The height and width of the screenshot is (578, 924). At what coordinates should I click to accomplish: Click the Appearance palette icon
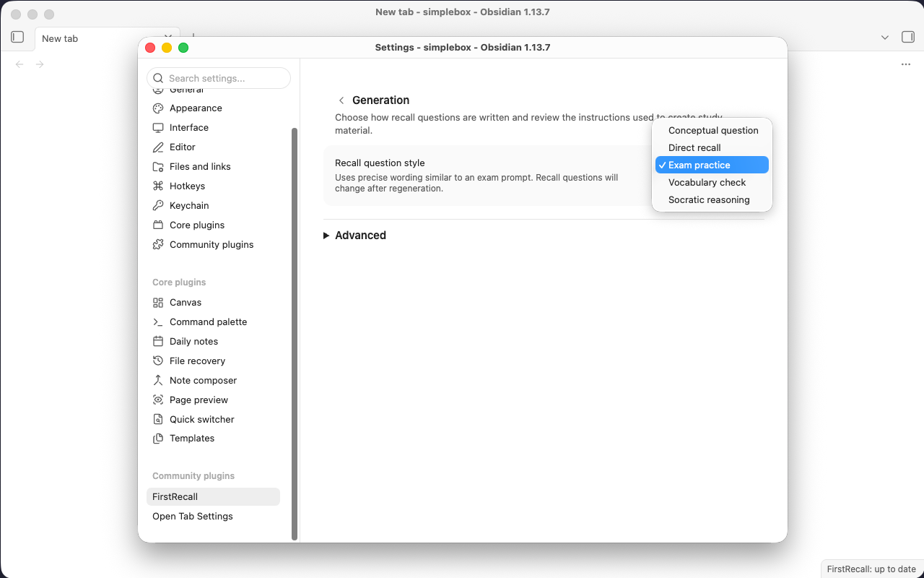[x=158, y=108]
